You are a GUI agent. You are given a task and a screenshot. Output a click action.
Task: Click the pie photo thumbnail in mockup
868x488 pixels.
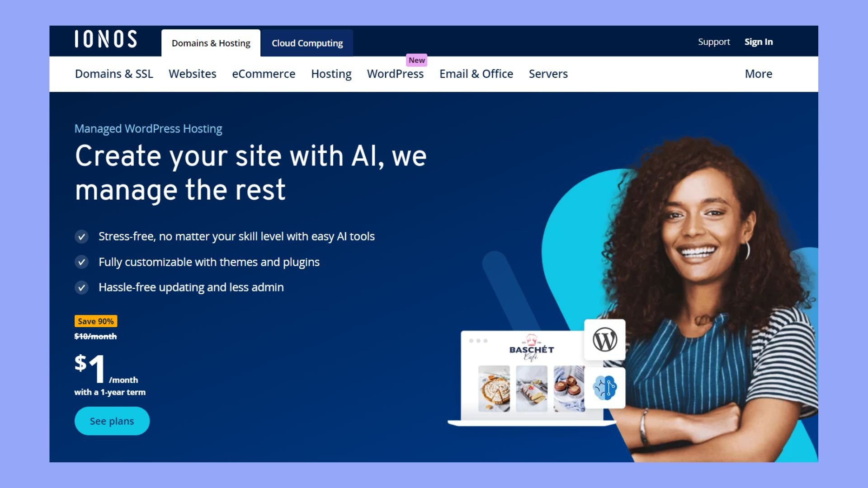[x=494, y=389]
